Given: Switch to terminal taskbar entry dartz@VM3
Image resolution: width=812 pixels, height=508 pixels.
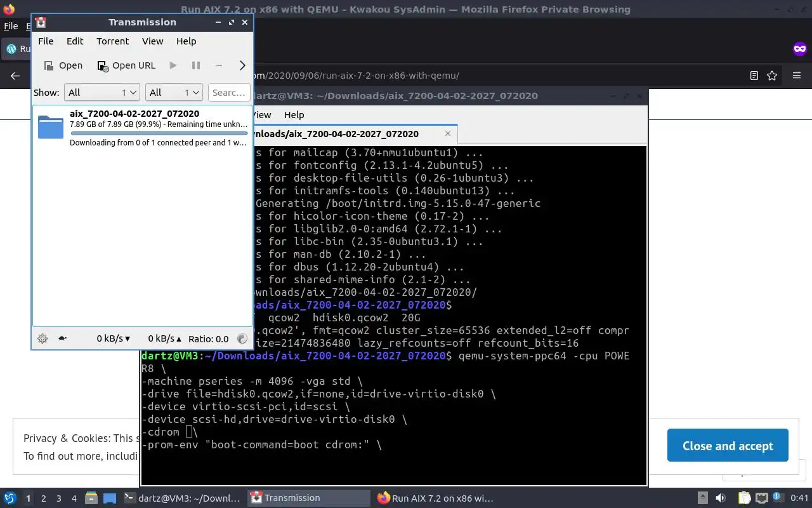Looking at the screenshot, I should (x=182, y=498).
